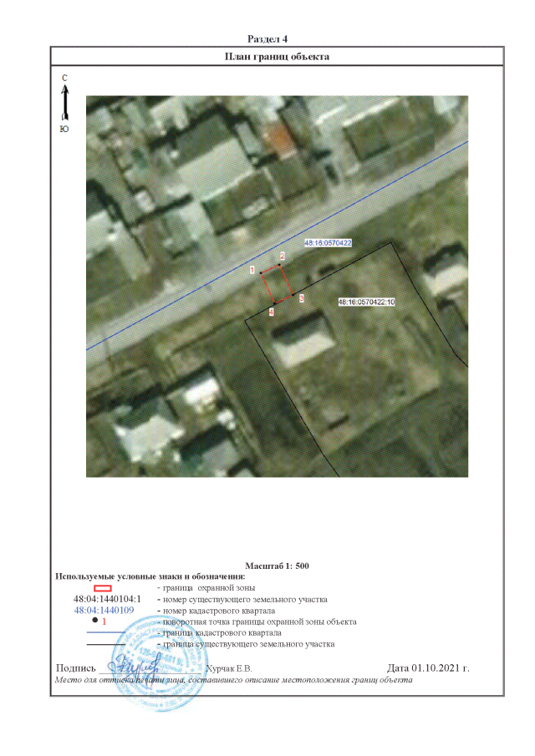Click "Используемые условные знаки и обозначения:" heading

150,576
